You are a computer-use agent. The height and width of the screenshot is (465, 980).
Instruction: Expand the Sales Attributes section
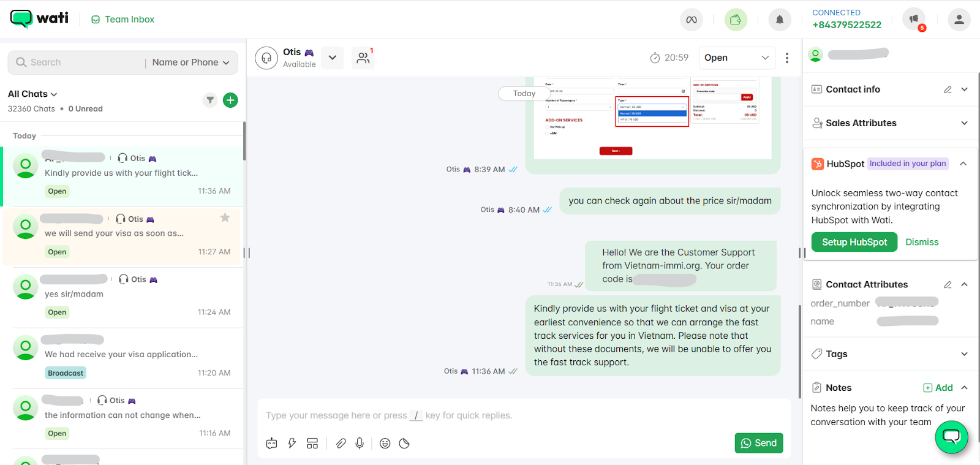click(964, 123)
